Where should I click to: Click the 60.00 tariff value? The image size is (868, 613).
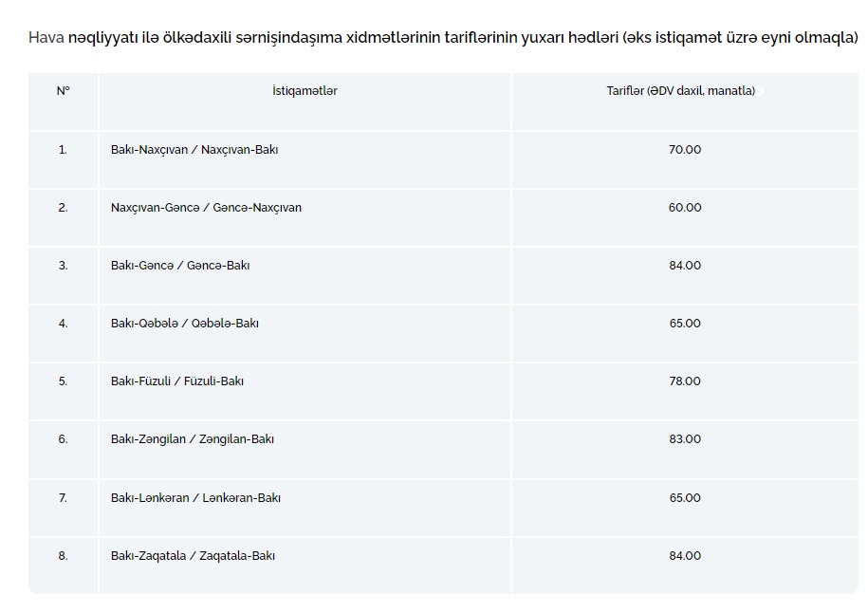685,208
